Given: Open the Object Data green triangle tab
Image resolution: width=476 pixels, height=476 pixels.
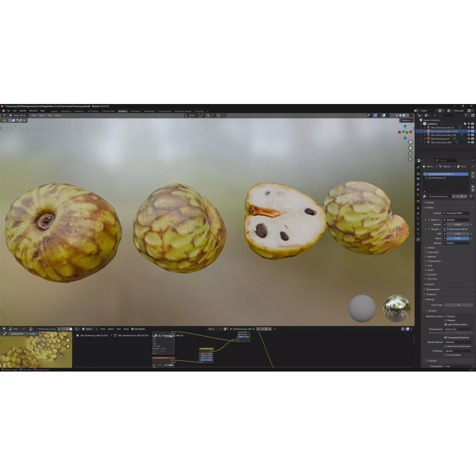Looking at the screenshot, I should click(x=418, y=234).
